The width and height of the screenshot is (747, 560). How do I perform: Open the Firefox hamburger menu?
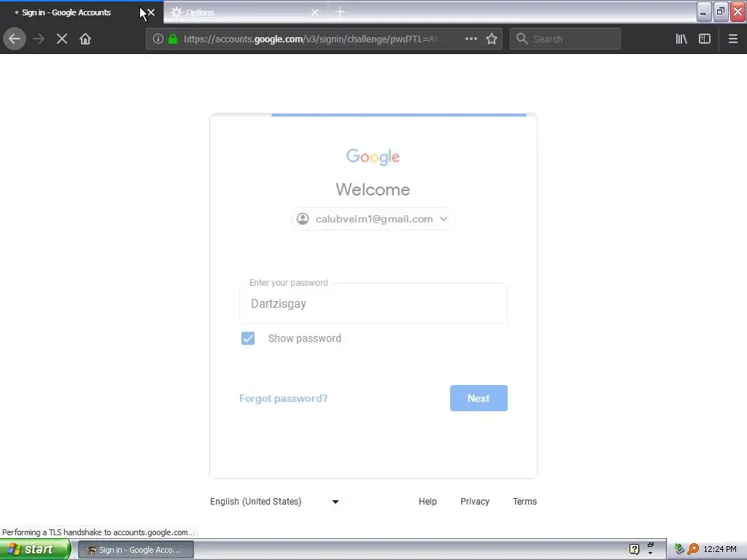tap(732, 39)
